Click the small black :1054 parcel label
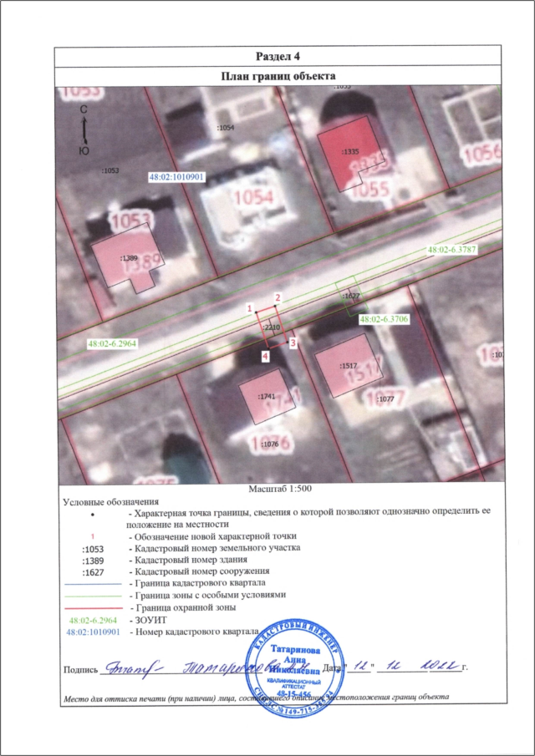Image resolution: width=535 pixels, height=756 pixels. 226,128
